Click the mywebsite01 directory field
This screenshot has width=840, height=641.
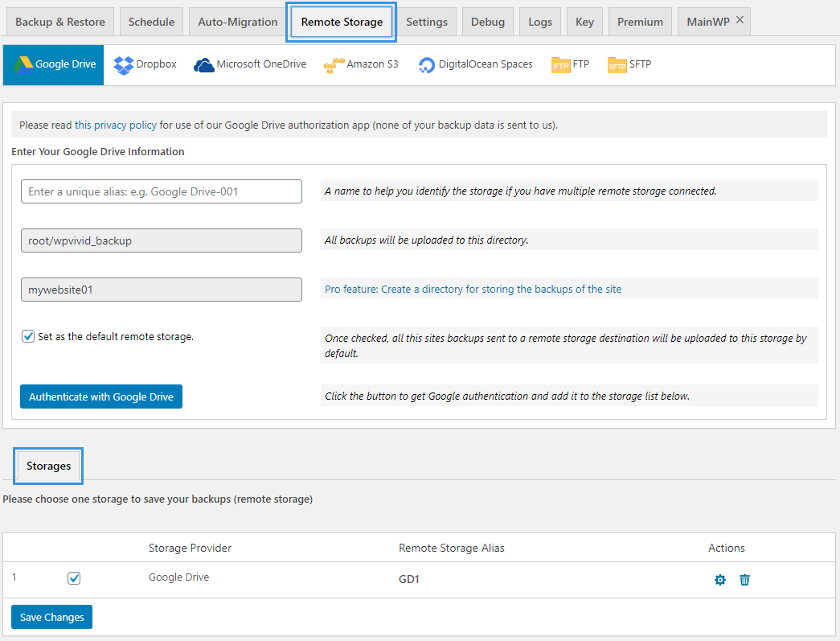pos(162,290)
